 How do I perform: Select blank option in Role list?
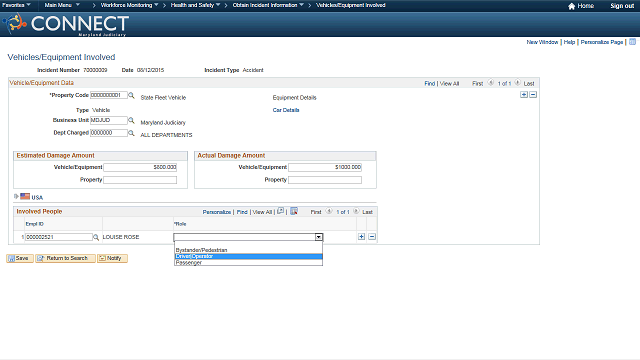click(248, 244)
